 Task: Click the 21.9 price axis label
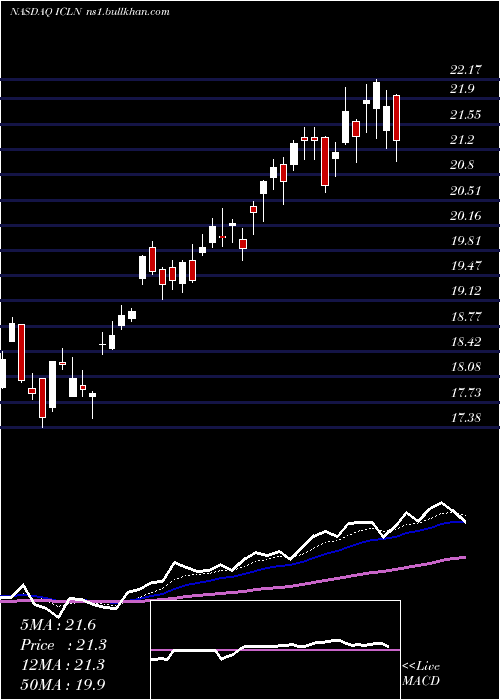[462, 89]
